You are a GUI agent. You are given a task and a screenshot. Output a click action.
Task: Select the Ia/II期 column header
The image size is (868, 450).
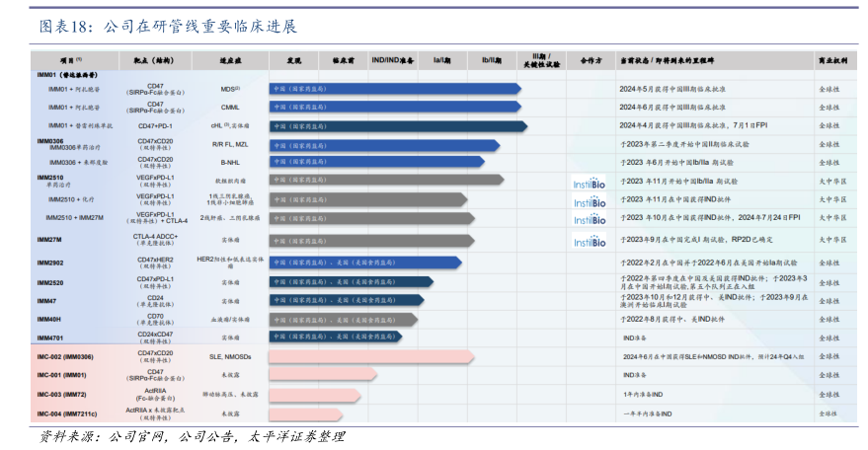(x=441, y=60)
